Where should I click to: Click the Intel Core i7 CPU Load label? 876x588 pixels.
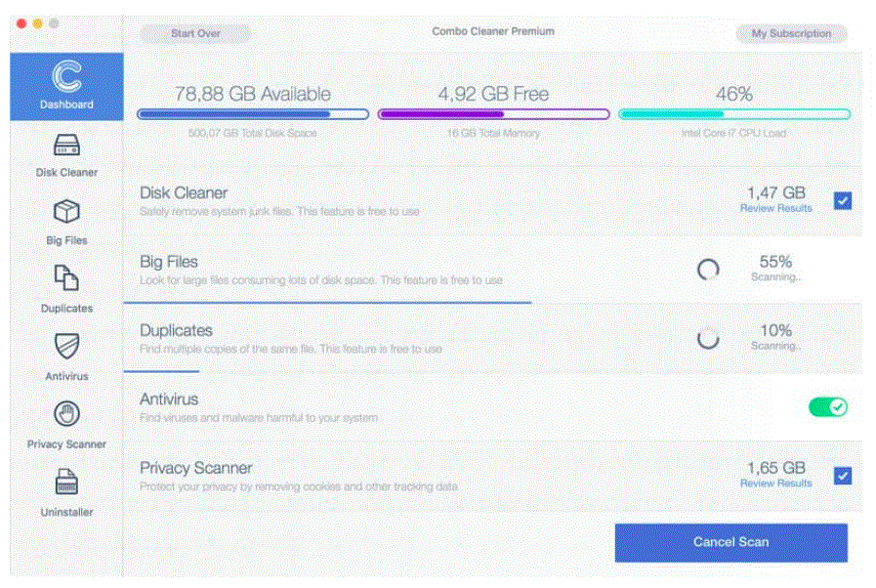coord(733,134)
